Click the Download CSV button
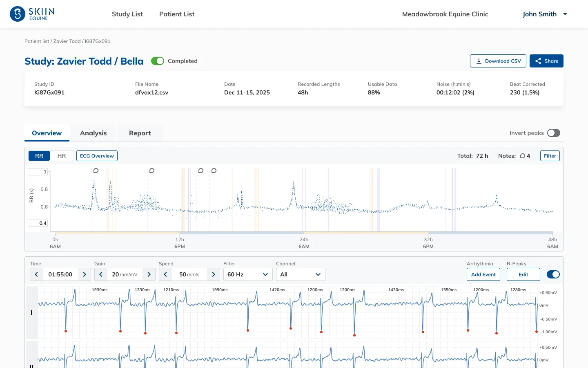The image size is (588, 368). click(x=498, y=61)
